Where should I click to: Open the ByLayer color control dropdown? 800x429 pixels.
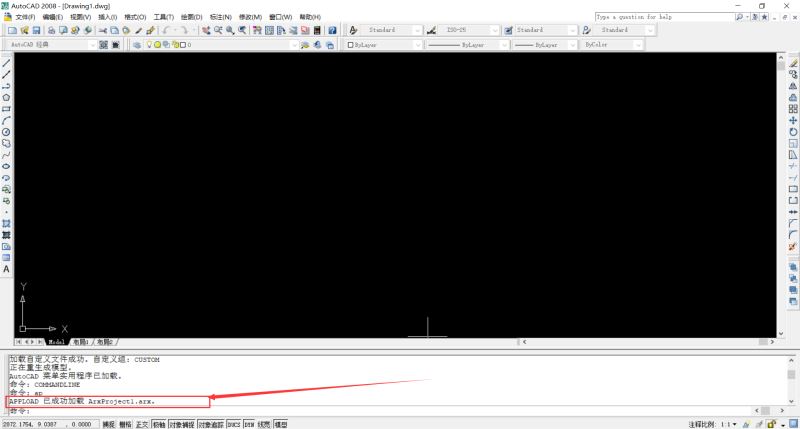pos(417,45)
